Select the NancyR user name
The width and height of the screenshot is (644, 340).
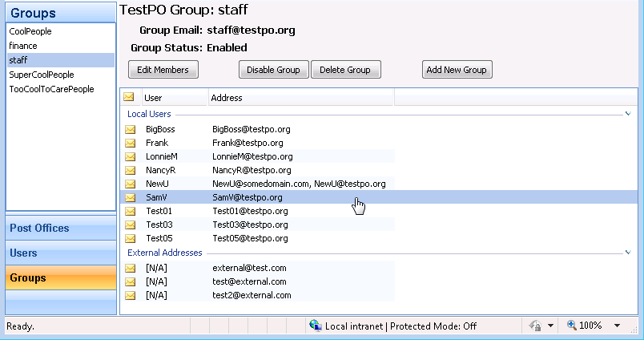(x=160, y=170)
